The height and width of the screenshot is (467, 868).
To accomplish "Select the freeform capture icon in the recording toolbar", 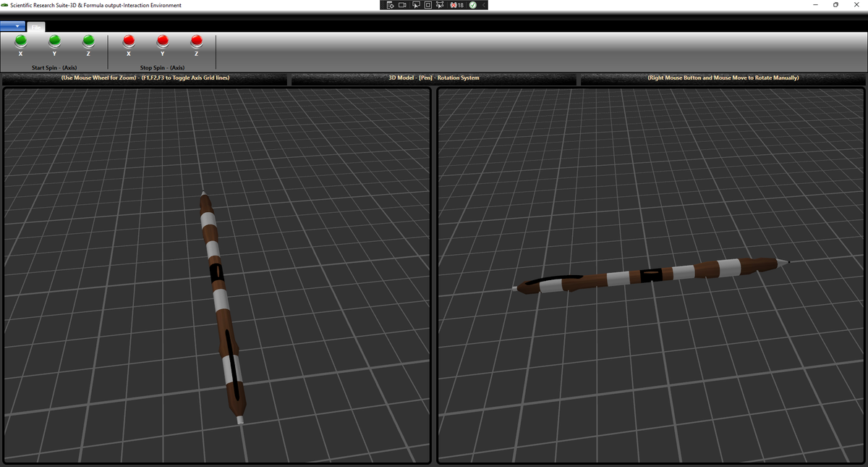I will (438, 5).
